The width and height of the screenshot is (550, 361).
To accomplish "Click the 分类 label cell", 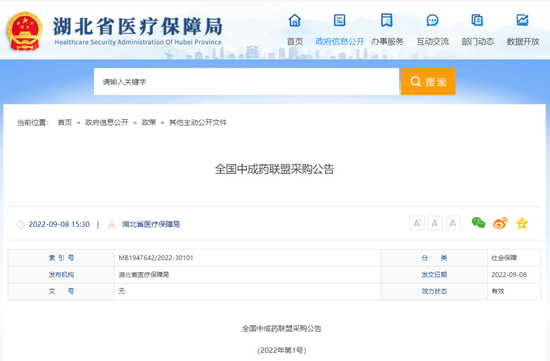I will [x=434, y=258].
